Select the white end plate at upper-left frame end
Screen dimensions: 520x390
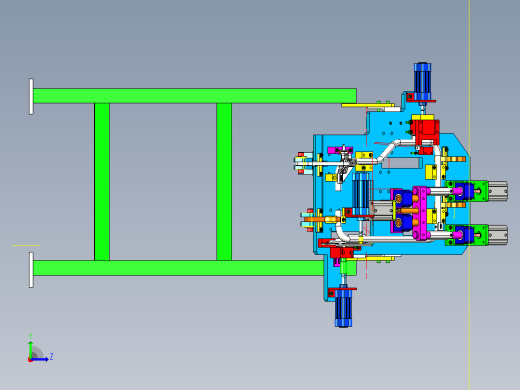pyautogui.click(x=31, y=97)
